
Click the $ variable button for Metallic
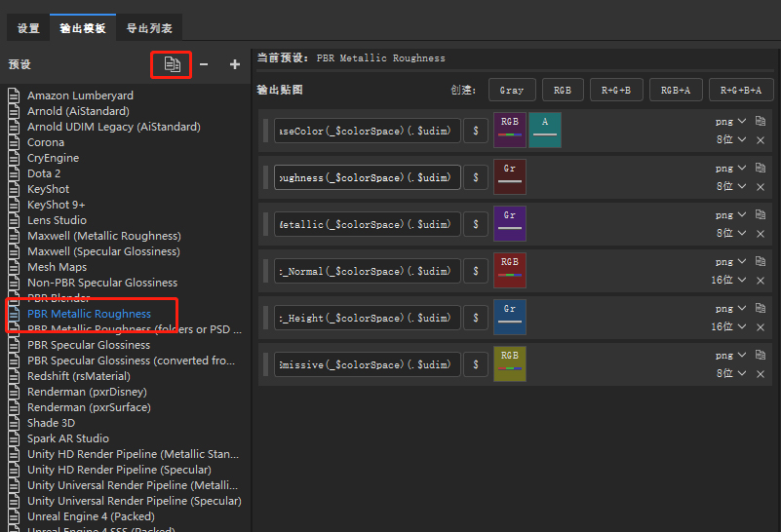tap(476, 224)
